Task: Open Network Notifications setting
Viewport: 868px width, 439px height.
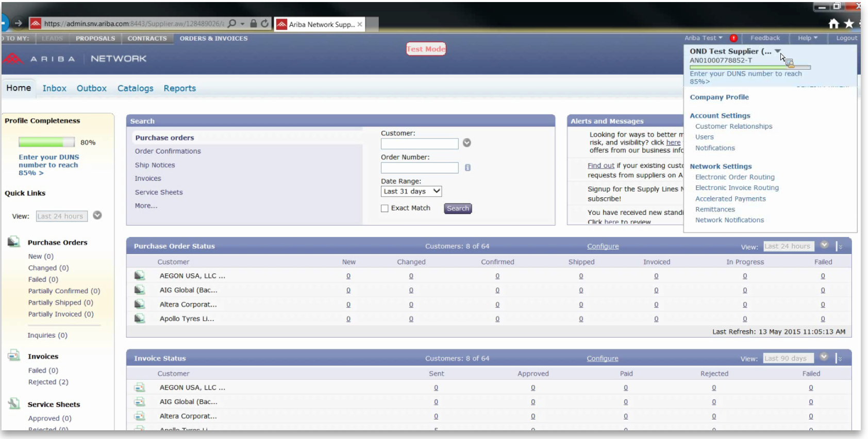Action: coord(729,220)
